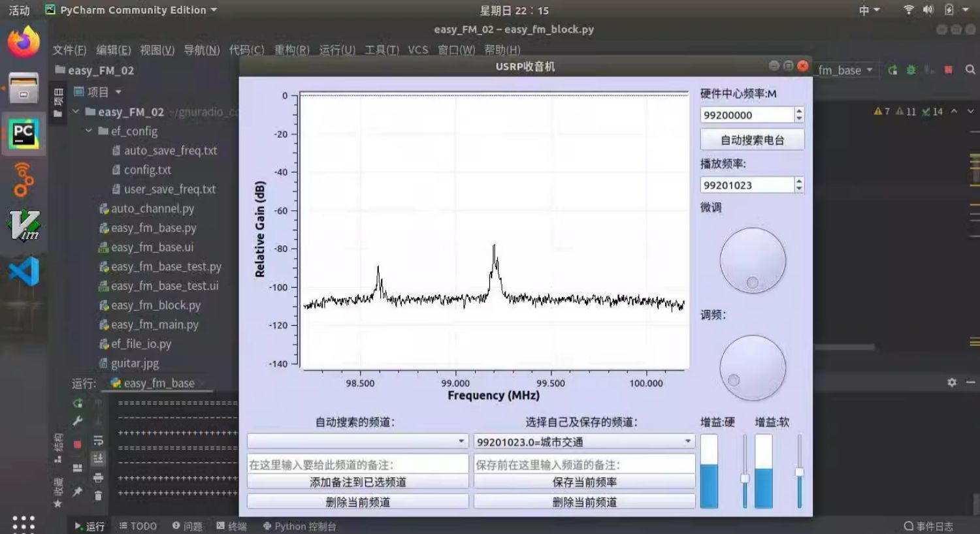Open the 编辑(E) menu
The width and height of the screenshot is (980, 534).
[x=114, y=50]
